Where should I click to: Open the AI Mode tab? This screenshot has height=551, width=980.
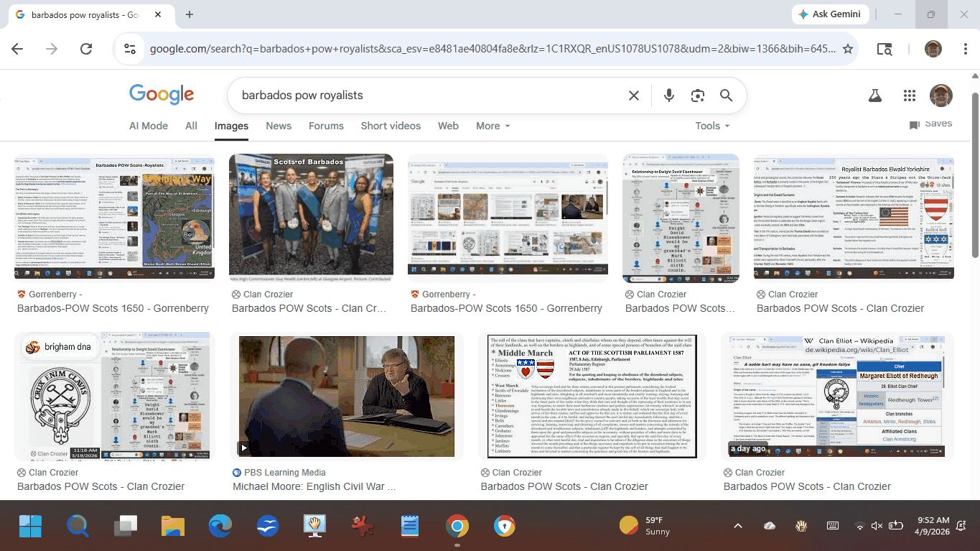click(149, 126)
